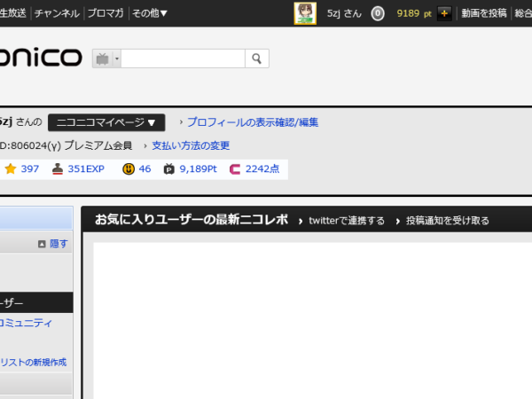This screenshot has height=399, width=532.
Task: Click the collapse arrow icon beside 隠す
Action: coord(42,244)
